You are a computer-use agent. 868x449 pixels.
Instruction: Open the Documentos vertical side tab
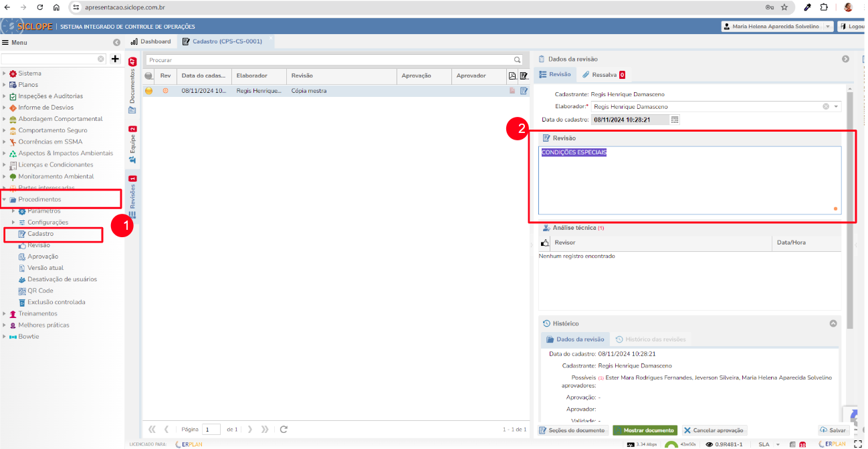132,86
